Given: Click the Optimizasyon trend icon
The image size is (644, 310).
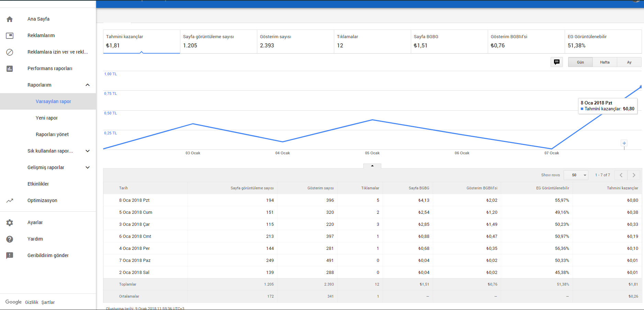Looking at the screenshot, I should (10, 201).
